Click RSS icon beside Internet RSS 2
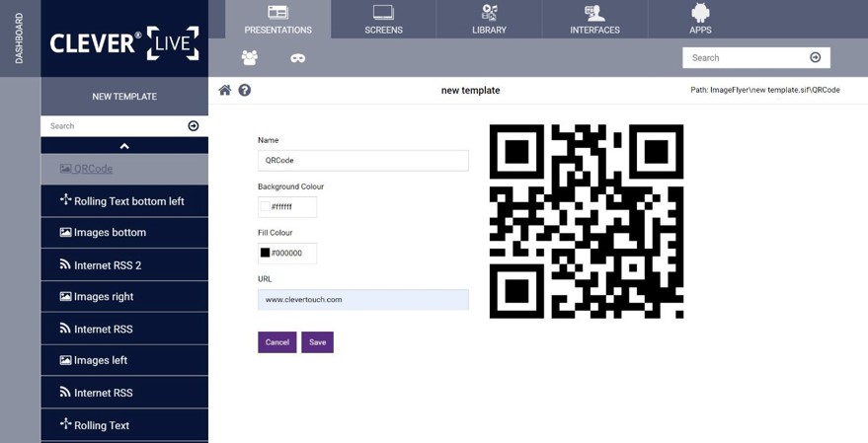The image size is (868, 443). [x=65, y=264]
